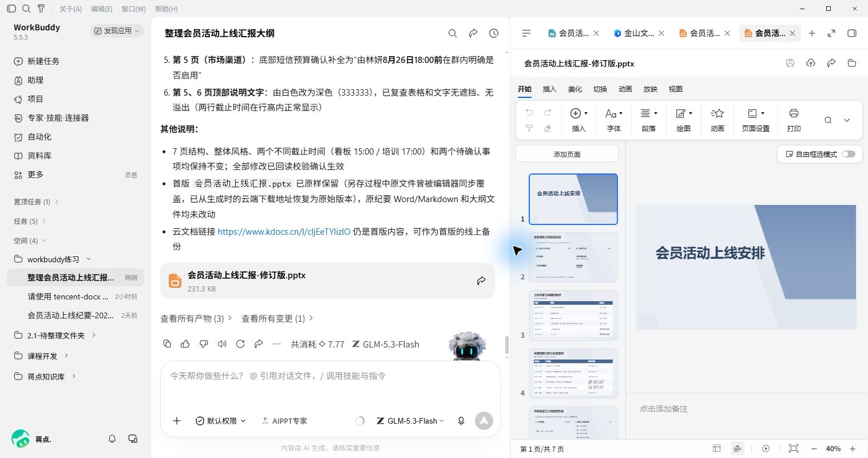Select slide 3 thumbnail
Image resolution: width=868 pixels, height=458 pixels.
(573, 315)
